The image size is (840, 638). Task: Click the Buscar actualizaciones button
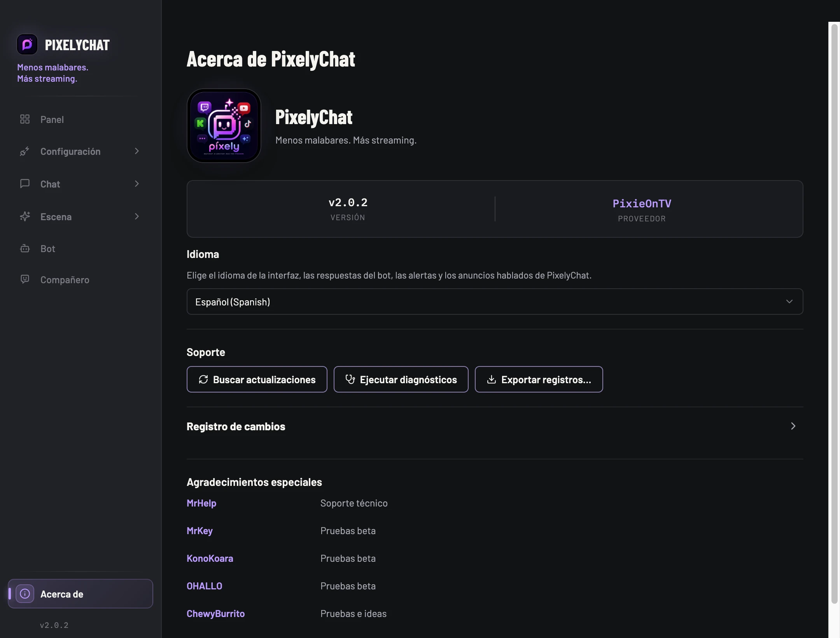(257, 379)
